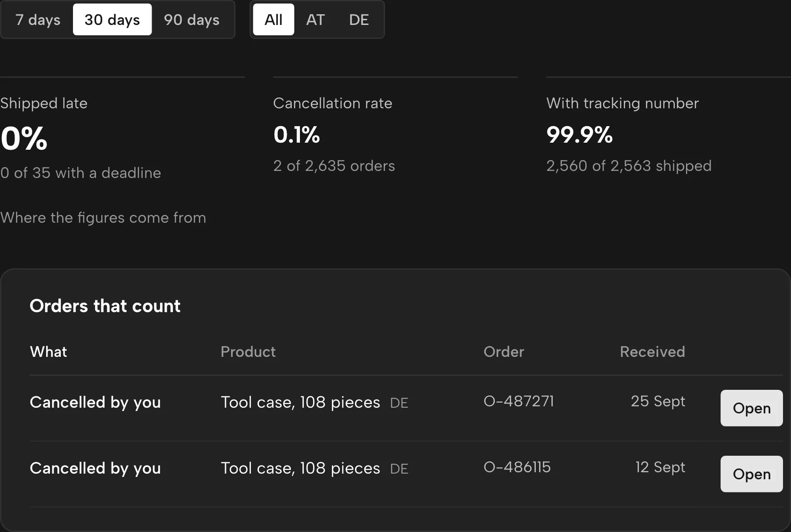Filter by AT marketplace
This screenshot has height=532, width=791.
(315, 20)
